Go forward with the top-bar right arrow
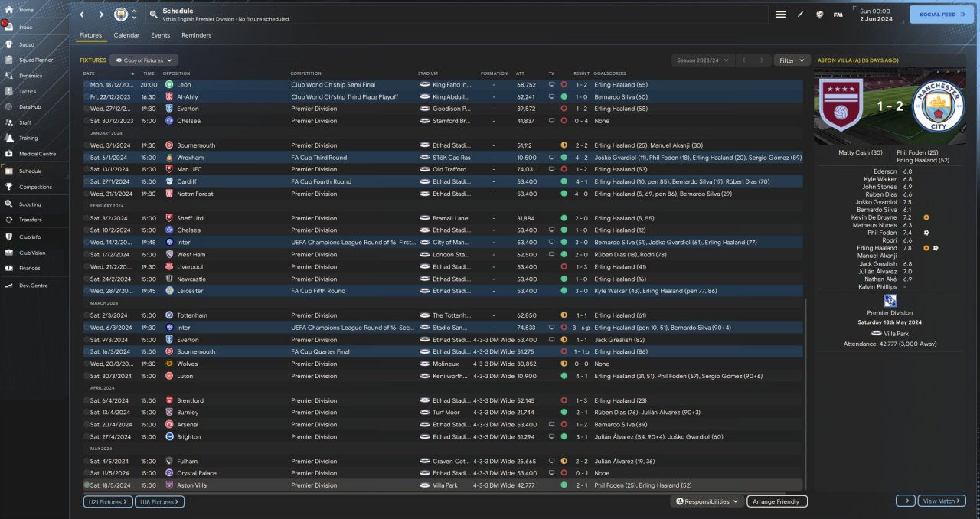The height and width of the screenshot is (519, 980). tap(101, 15)
